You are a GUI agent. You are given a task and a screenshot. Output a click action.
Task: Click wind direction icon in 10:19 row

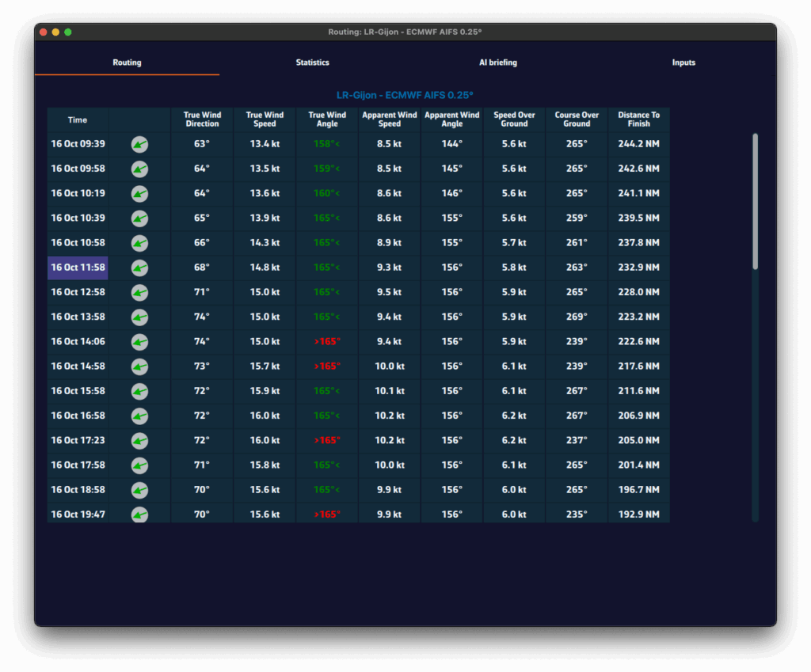[x=139, y=194]
